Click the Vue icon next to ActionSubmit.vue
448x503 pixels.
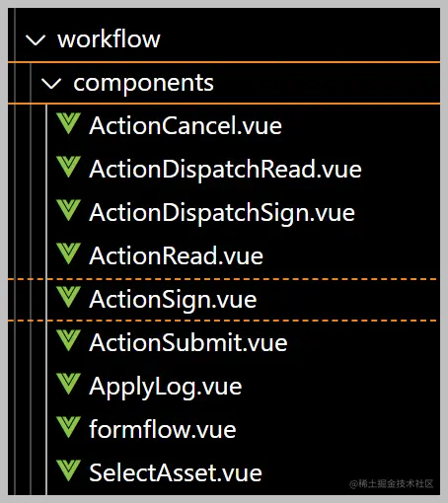click(x=68, y=340)
